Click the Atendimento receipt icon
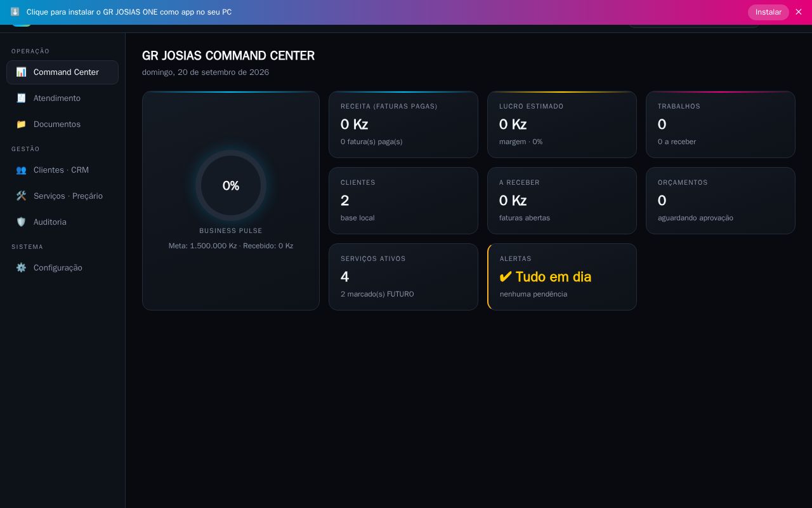The image size is (812, 508). click(x=21, y=98)
